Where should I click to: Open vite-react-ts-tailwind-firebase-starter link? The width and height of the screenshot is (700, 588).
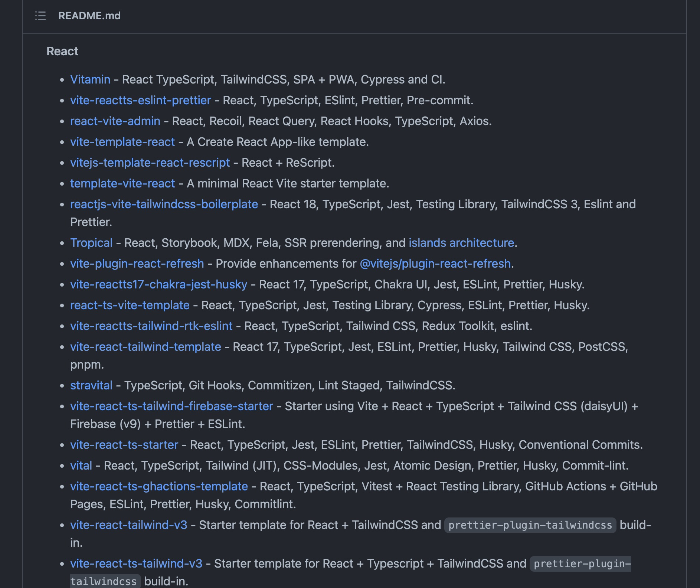(171, 406)
